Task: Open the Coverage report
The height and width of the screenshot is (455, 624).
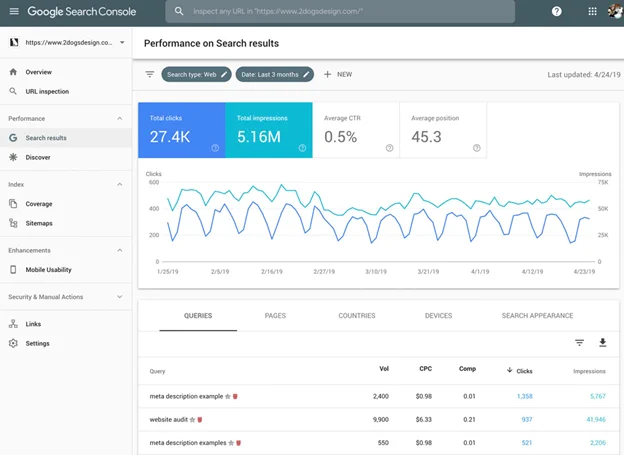Action: tap(39, 204)
